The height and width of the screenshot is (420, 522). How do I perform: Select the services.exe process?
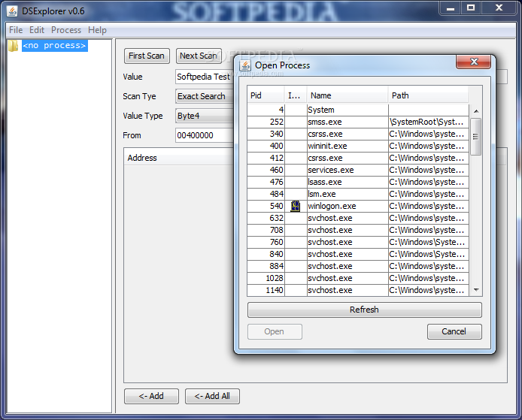(x=358, y=170)
